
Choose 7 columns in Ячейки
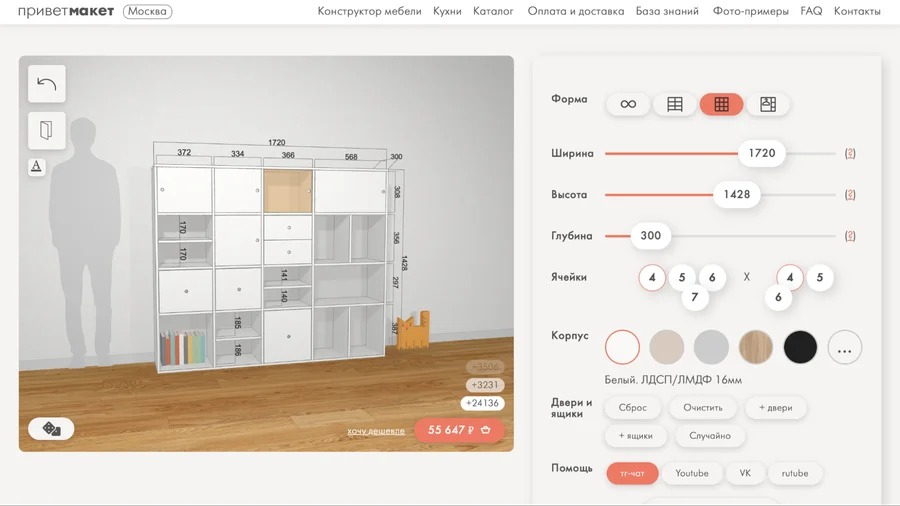(x=695, y=297)
